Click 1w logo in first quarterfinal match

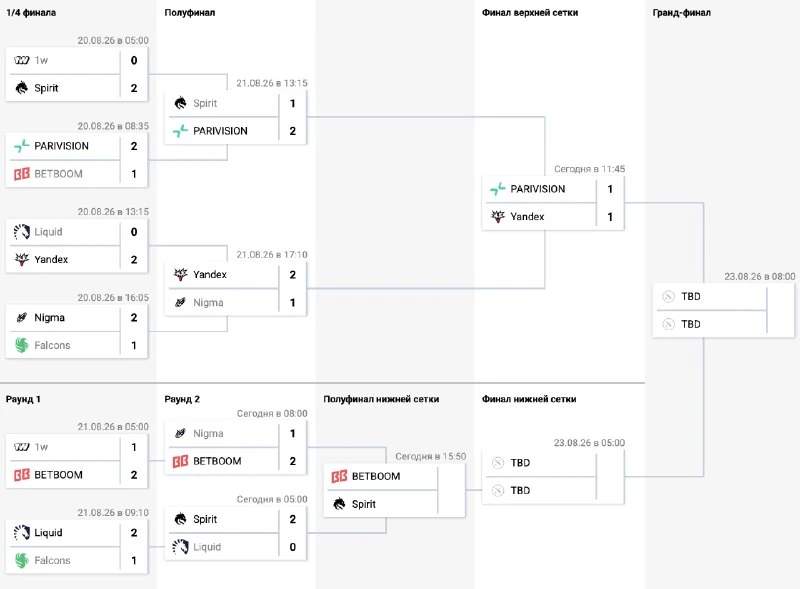[x=21, y=60]
